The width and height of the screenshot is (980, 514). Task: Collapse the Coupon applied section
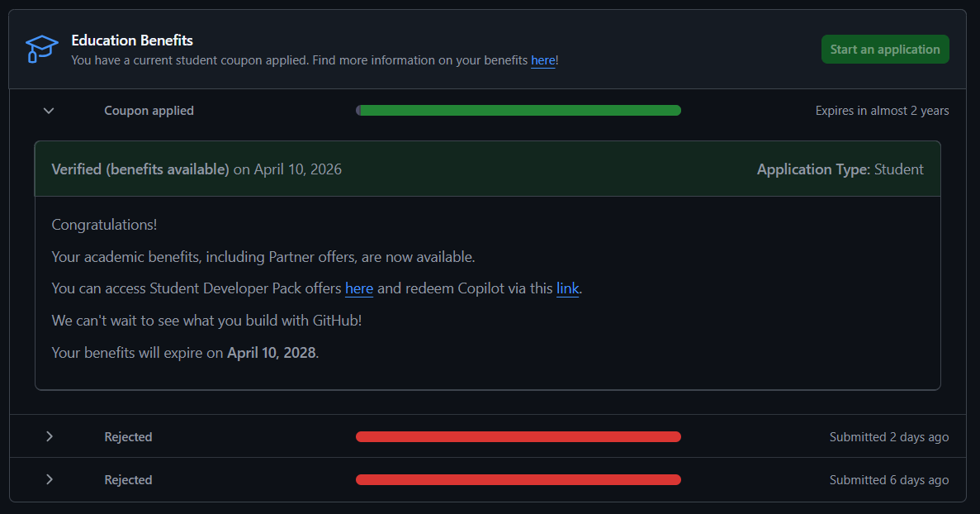point(48,110)
